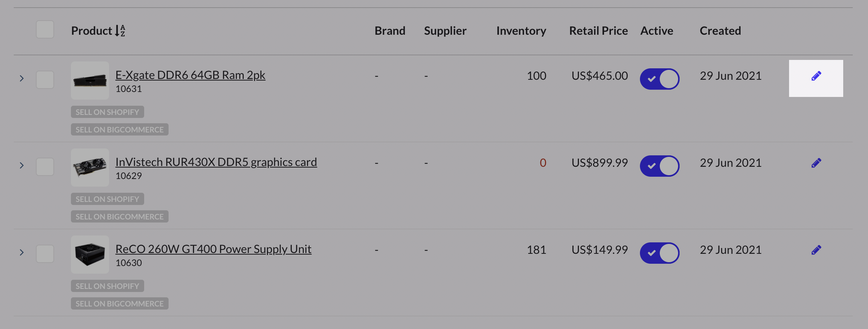Viewport: 868px width, 329px height.
Task: Open InVistech RUR430X DDR5 graphics card link
Action: 216,162
